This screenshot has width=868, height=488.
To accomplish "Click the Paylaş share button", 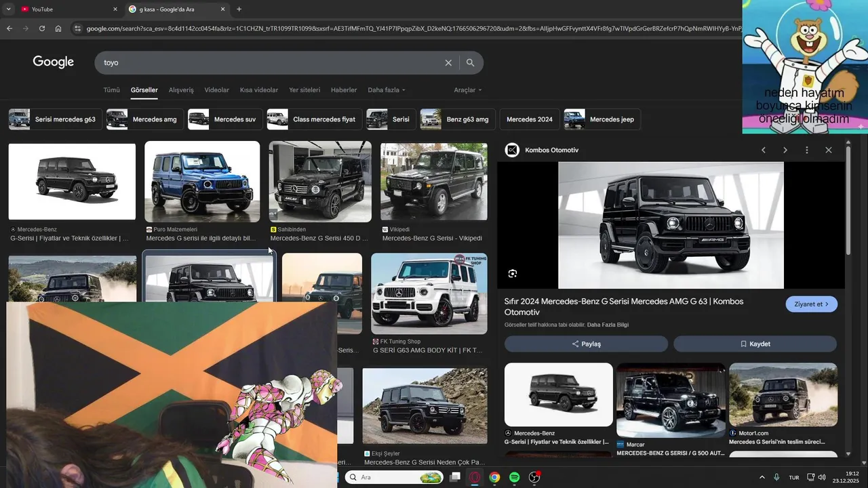I will click(586, 344).
